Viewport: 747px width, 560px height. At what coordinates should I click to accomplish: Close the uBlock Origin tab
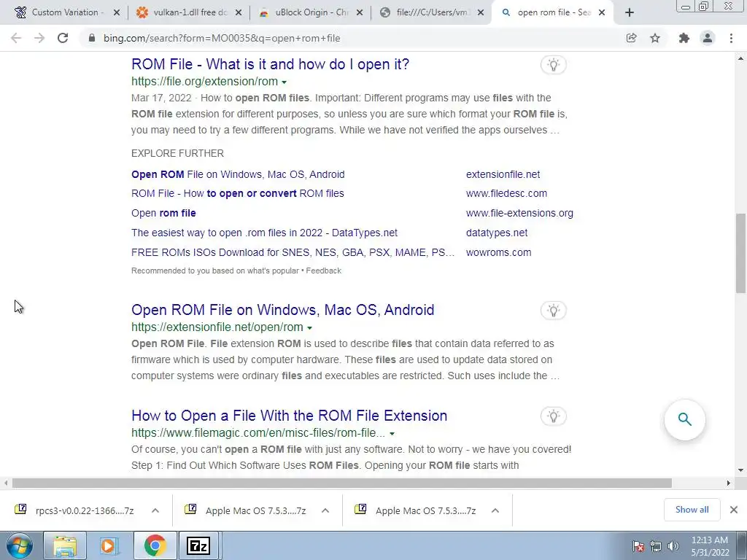pyautogui.click(x=360, y=12)
